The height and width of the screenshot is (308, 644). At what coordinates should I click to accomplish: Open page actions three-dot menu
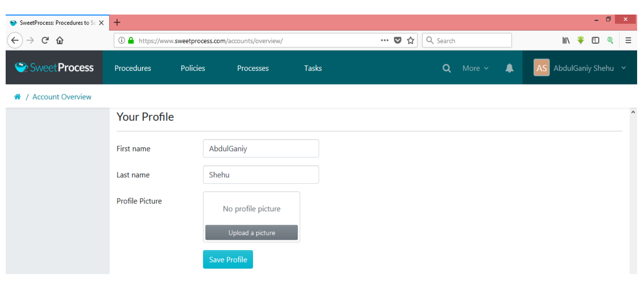click(385, 40)
